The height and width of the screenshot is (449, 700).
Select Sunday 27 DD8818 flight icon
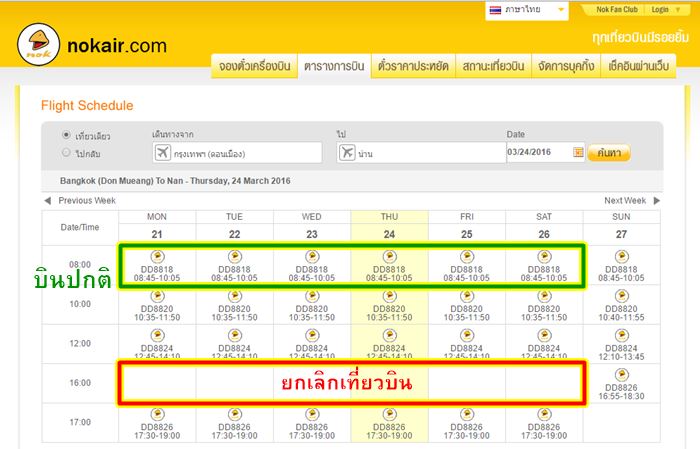(x=621, y=257)
